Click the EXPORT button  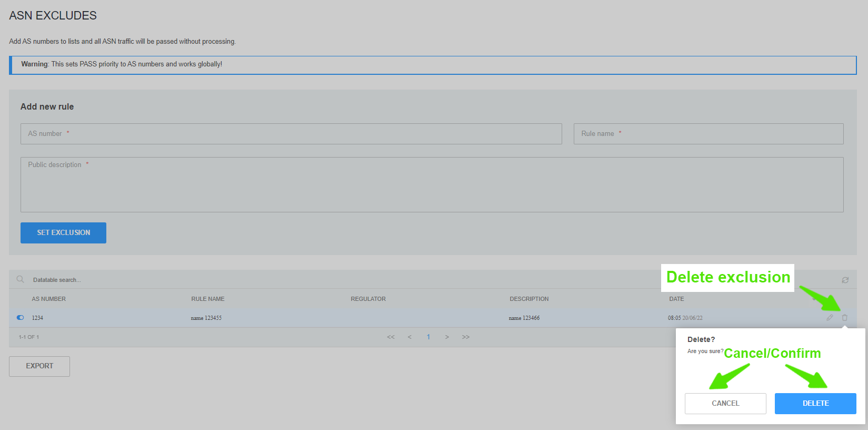coord(39,366)
